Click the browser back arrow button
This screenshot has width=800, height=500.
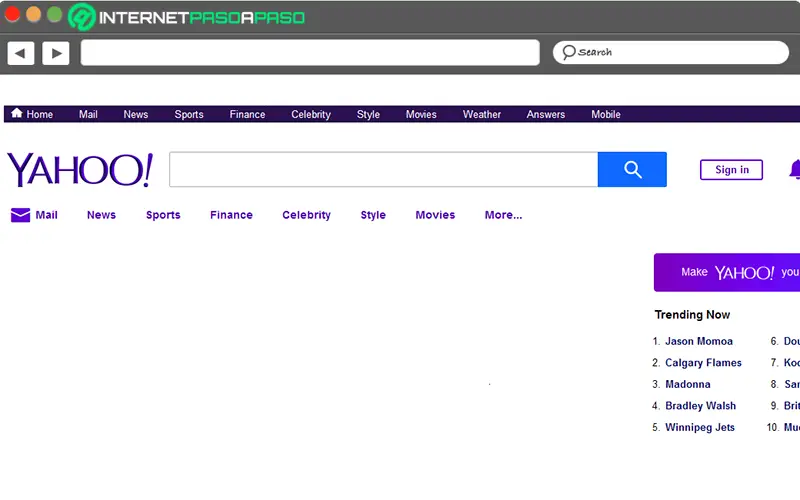21,53
